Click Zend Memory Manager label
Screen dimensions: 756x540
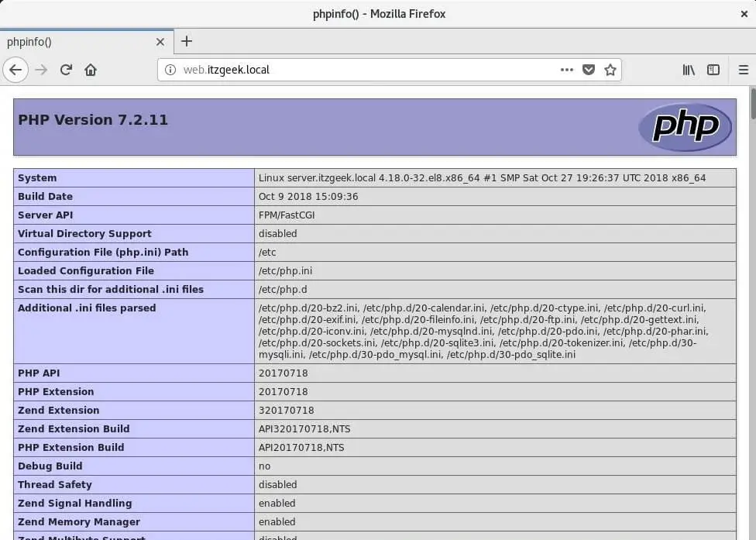click(x=79, y=521)
